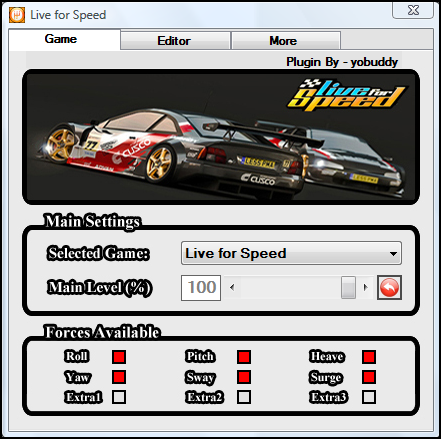
Task: Toggle the red Pitch force indicator
Action: (244, 357)
